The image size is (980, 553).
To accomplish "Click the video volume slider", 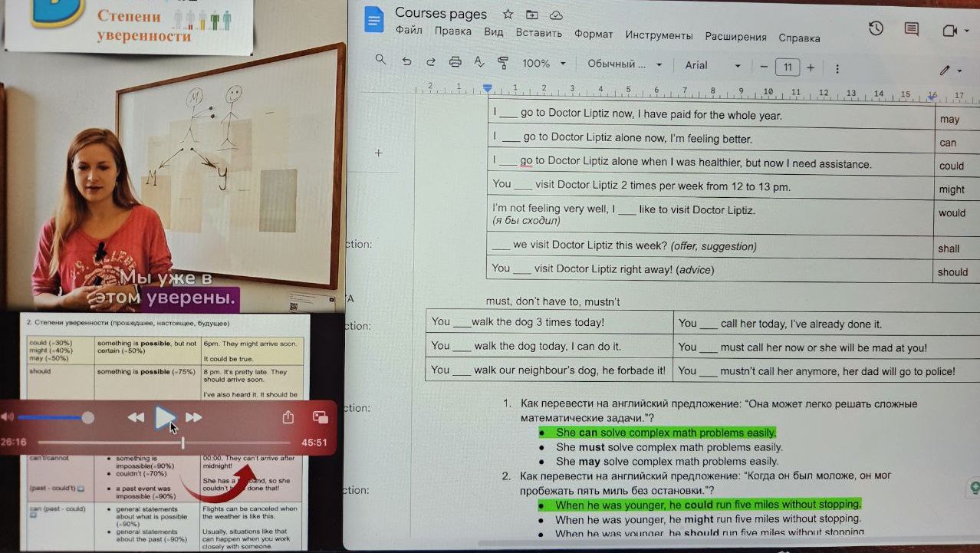I will [52, 418].
